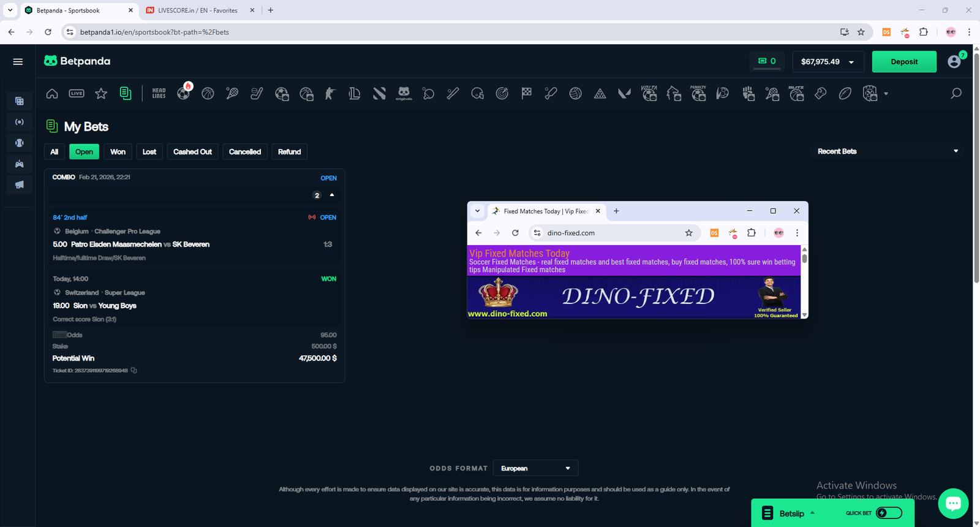Open the Live betting icon
This screenshot has width=980, height=527.
coord(77,93)
